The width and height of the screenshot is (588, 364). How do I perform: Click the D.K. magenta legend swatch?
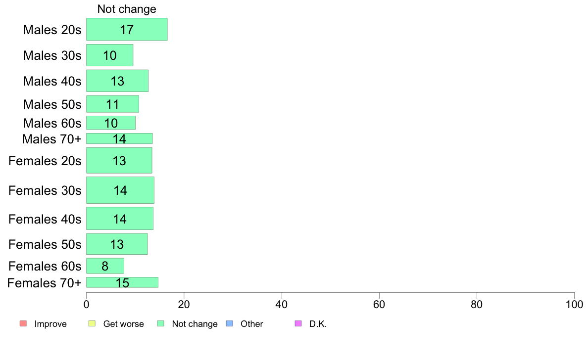pos(298,323)
